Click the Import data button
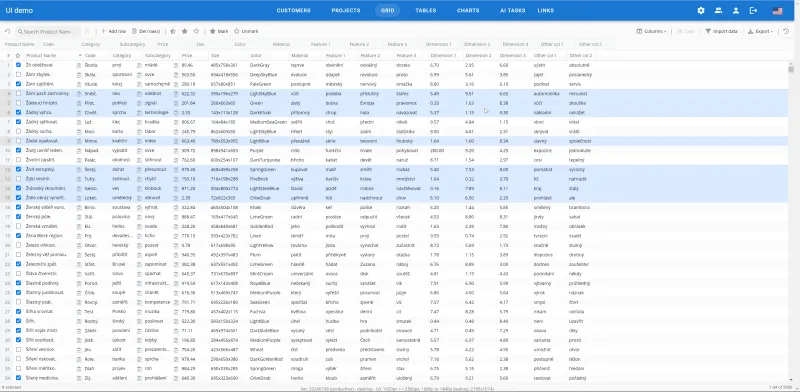This screenshot has height=392, width=800. pyautogui.click(x=721, y=31)
